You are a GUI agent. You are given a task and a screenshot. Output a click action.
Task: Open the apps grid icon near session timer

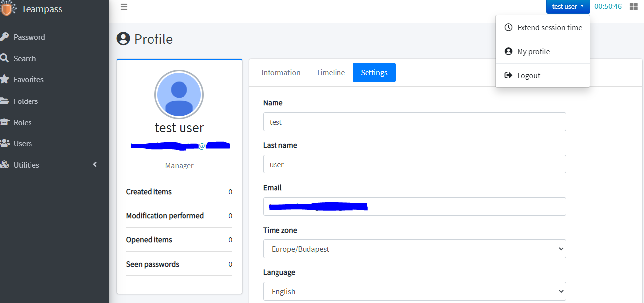pos(634,7)
